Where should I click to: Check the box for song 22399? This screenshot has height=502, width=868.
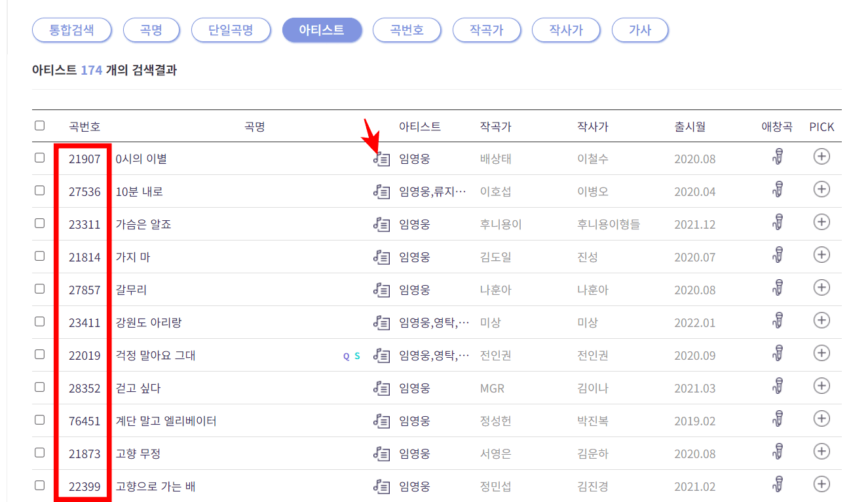pyautogui.click(x=40, y=486)
